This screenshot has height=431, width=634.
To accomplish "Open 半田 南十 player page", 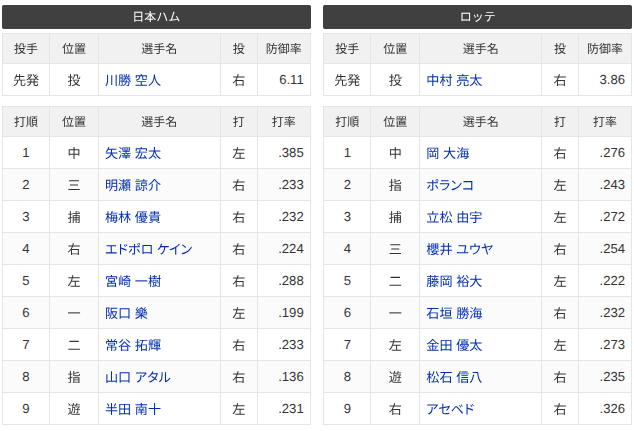I will 133,409.
